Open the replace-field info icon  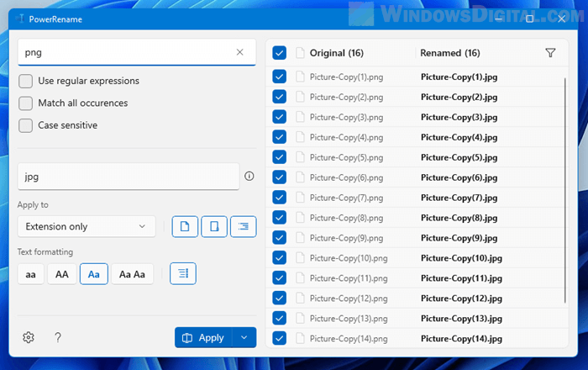click(x=249, y=176)
